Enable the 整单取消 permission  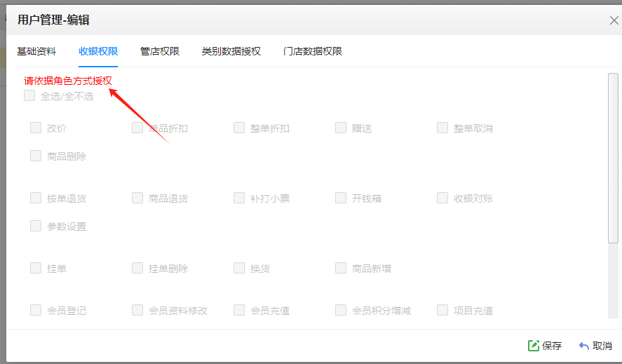click(442, 128)
